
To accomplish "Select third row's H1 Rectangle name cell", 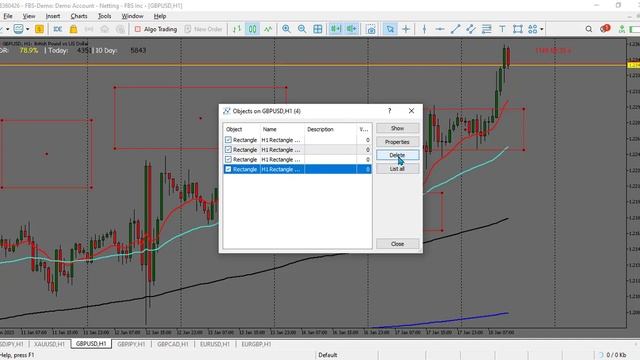I will click(282, 160).
